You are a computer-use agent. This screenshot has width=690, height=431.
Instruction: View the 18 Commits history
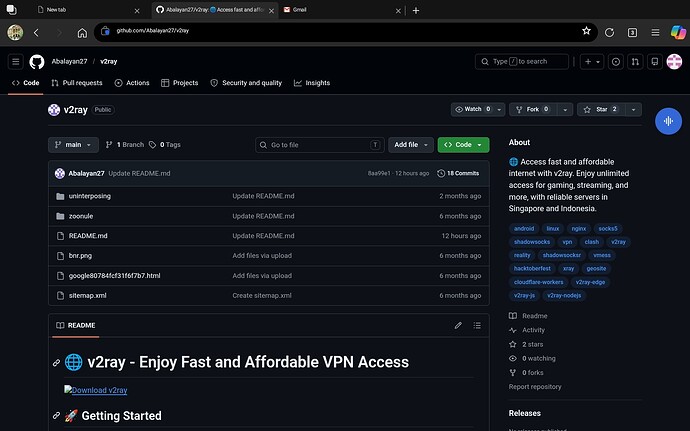(x=458, y=173)
